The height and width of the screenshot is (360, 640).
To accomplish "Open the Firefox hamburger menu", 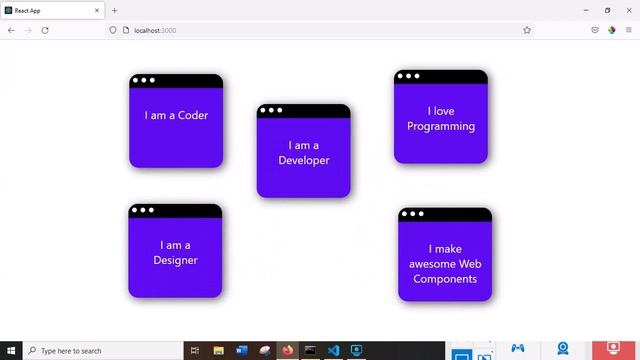I will [629, 30].
